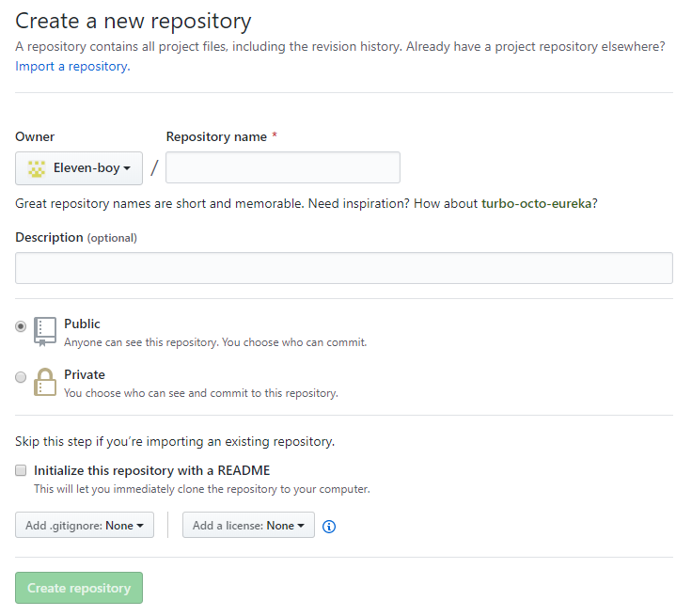Use the suggested name turbo-octo-eureka
This screenshot has width=676, height=616.
536,203
